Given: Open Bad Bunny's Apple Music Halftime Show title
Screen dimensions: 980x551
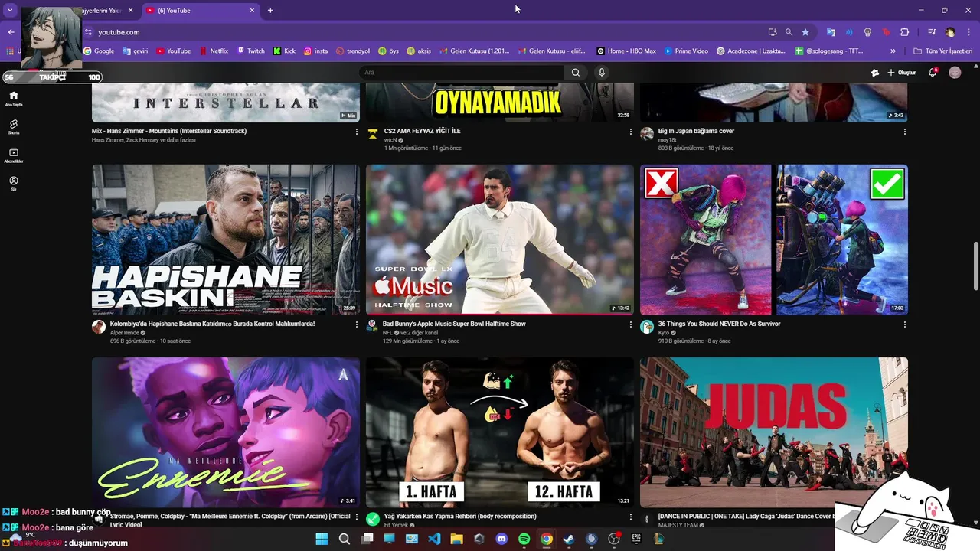Looking at the screenshot, I should tap(455, 324).
